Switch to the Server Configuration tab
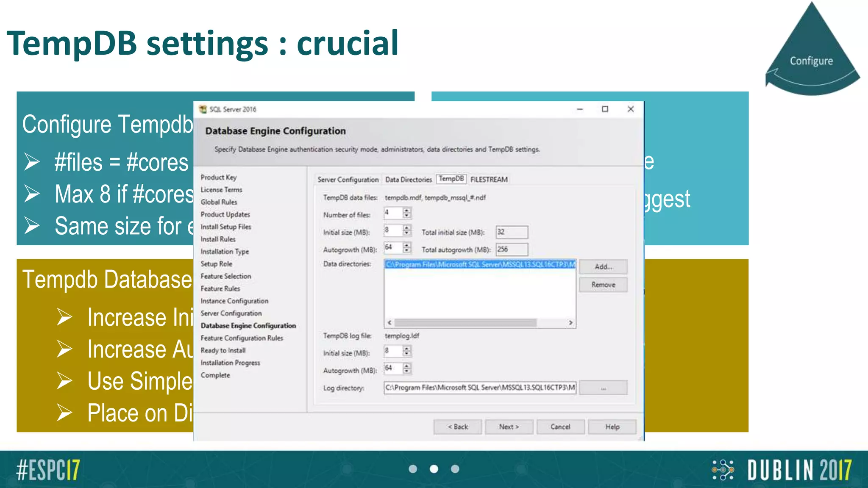 pyautogui.click(x=348, y=180)
